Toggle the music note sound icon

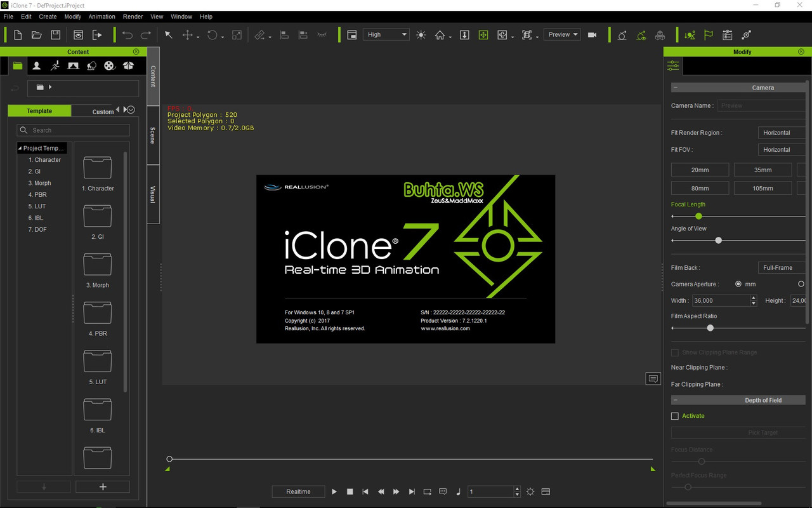coord(458,491)
